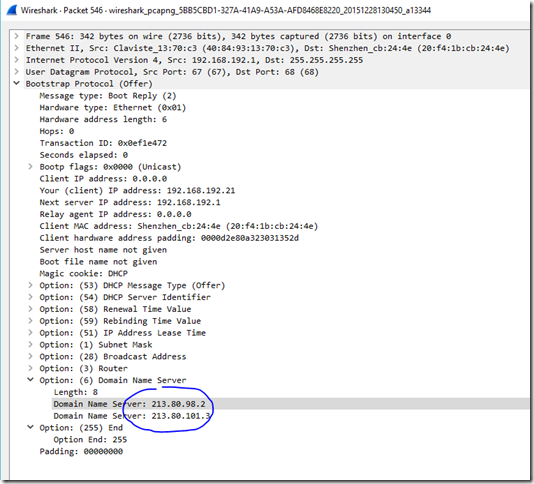The width and height of the screenshot is (534, 484).
Task: Select Option (255) End row
Action: click(x=81, y=427)
